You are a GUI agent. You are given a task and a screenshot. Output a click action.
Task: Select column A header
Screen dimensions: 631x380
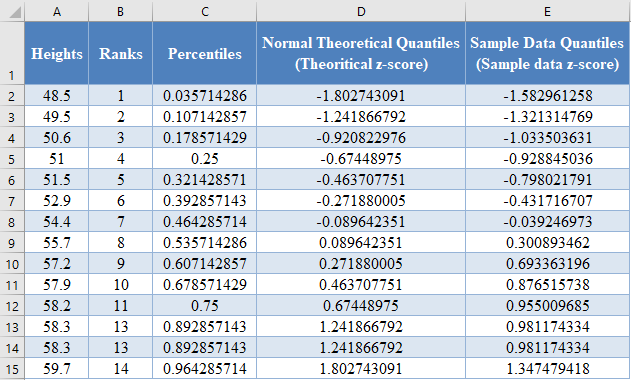point(57,11)
